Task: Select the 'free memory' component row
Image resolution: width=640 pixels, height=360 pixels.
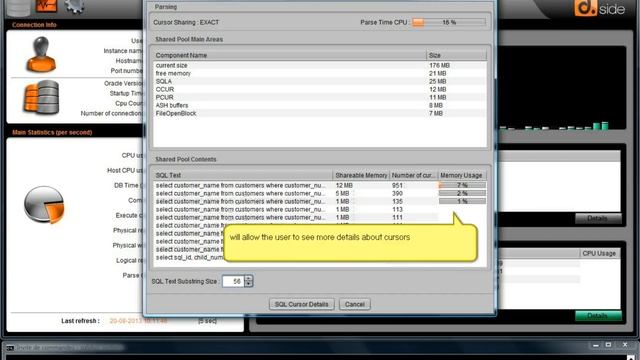Action: pyautogui.click(x=320, y=73)
